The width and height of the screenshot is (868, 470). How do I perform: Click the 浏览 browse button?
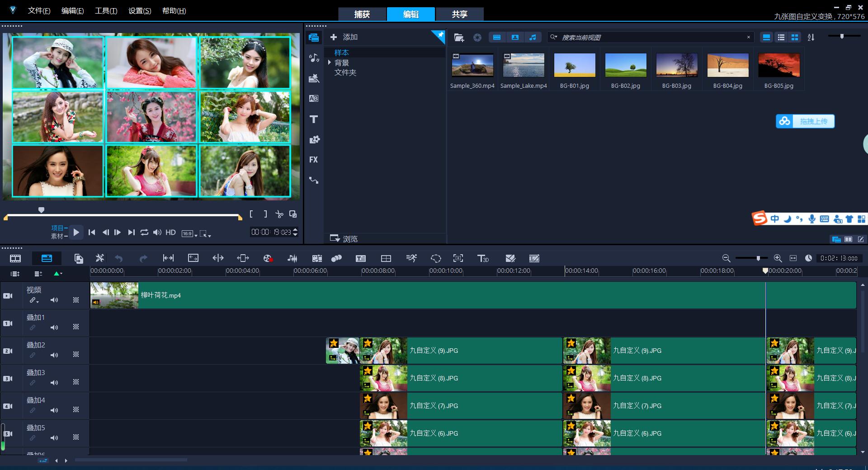point(344,238)
